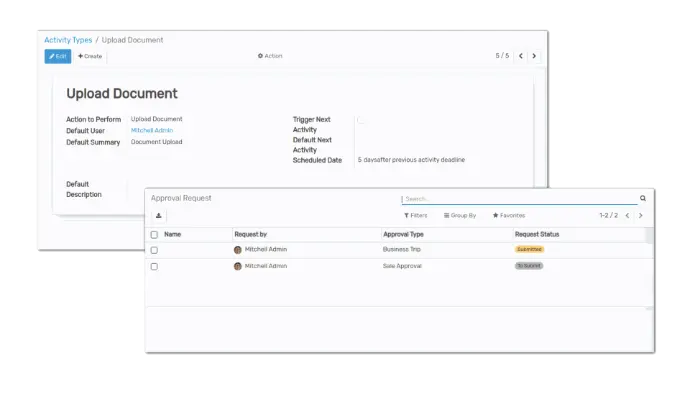Select the Sale Approval request checkbox
690x394 pixels.
click(x=154, y=266)
